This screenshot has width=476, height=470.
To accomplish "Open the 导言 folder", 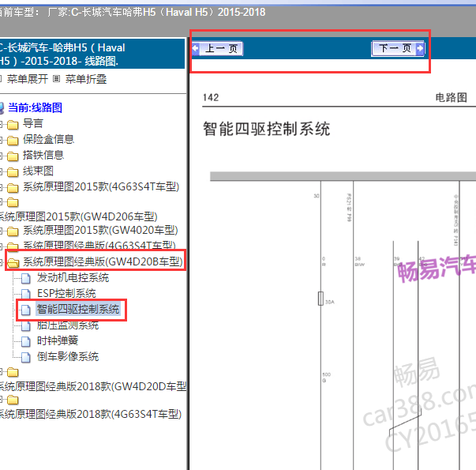I will 33,123.
